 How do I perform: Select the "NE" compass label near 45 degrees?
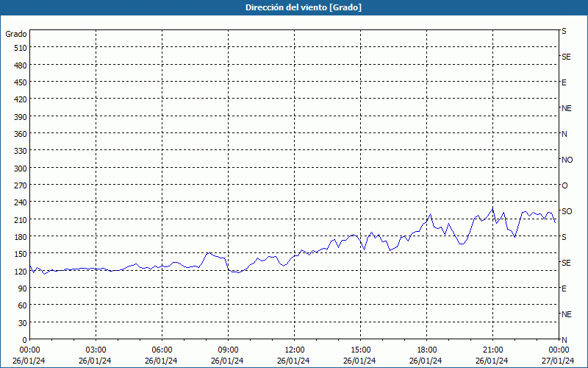click(x=566, y=314)
